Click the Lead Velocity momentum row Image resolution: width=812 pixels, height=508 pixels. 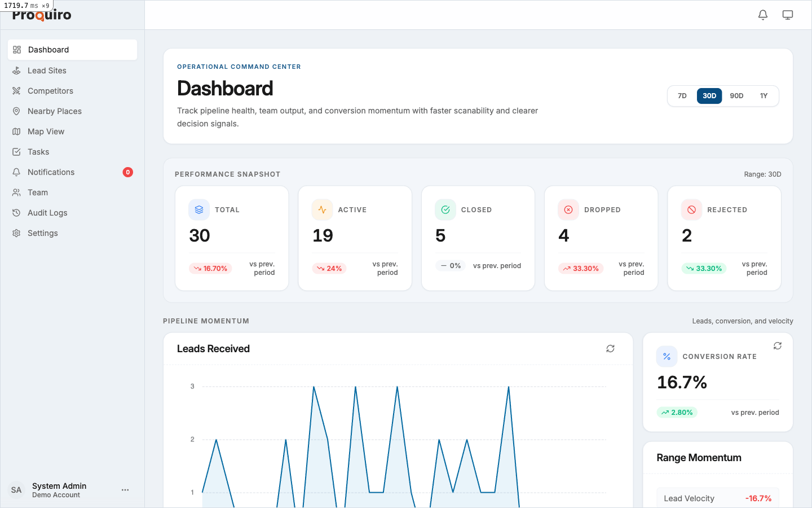coord(718,498)
